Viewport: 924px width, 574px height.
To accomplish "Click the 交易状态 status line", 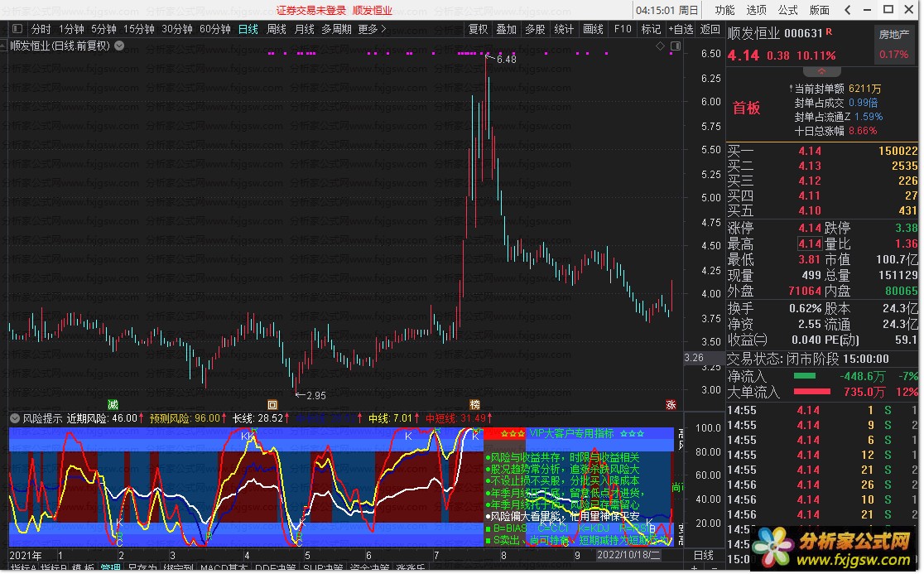I will click(x=808, y=359).
